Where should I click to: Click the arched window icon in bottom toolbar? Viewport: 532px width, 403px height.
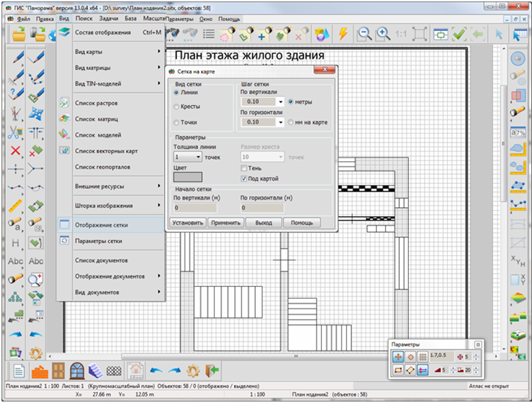(x=77, y=370)
